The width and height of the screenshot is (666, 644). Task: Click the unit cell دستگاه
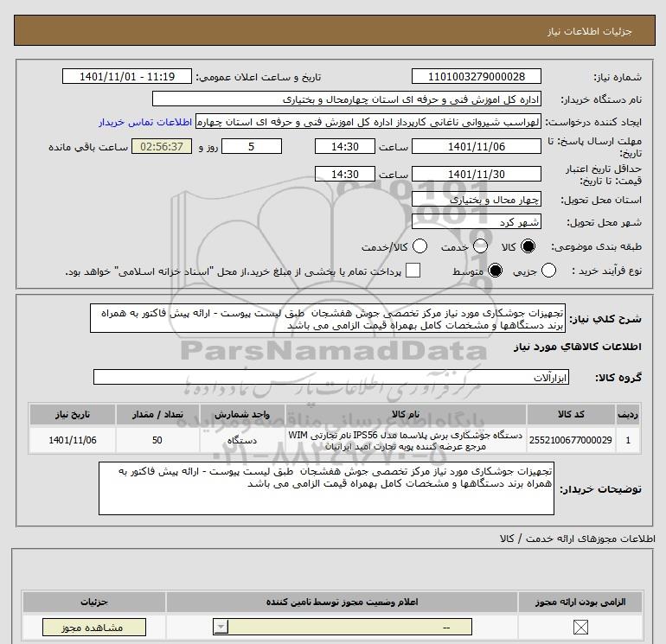click(x=242, y=440)
